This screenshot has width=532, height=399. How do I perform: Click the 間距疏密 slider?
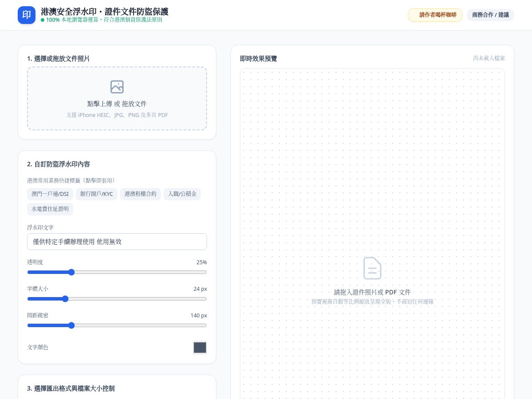117,325
